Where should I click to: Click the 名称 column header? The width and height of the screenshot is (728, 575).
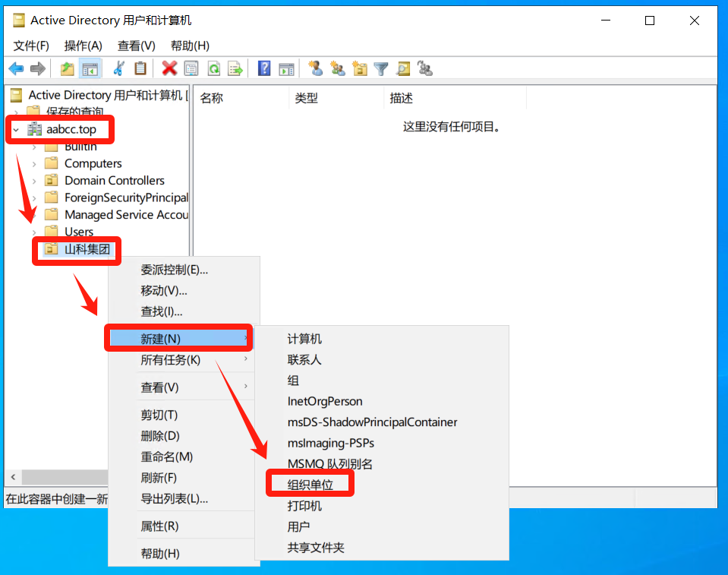pos(212,99)
